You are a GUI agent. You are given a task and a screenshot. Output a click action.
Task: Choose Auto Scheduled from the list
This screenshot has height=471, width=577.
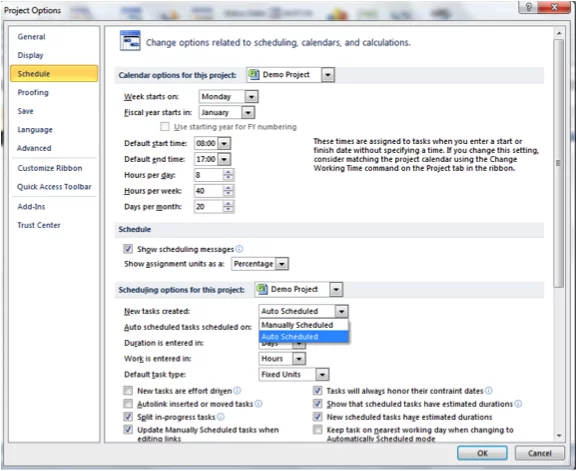pyautogui.click(x=304, y=336)
